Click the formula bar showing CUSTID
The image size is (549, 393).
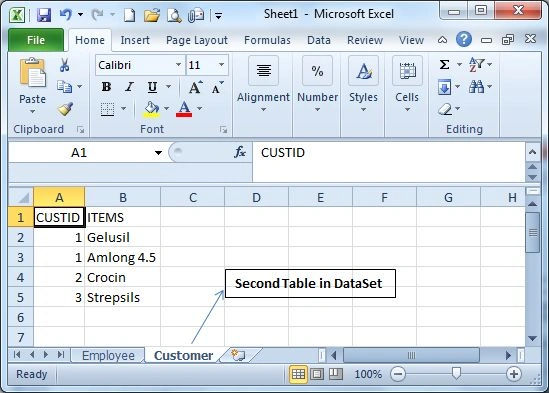tap(389, 161)
